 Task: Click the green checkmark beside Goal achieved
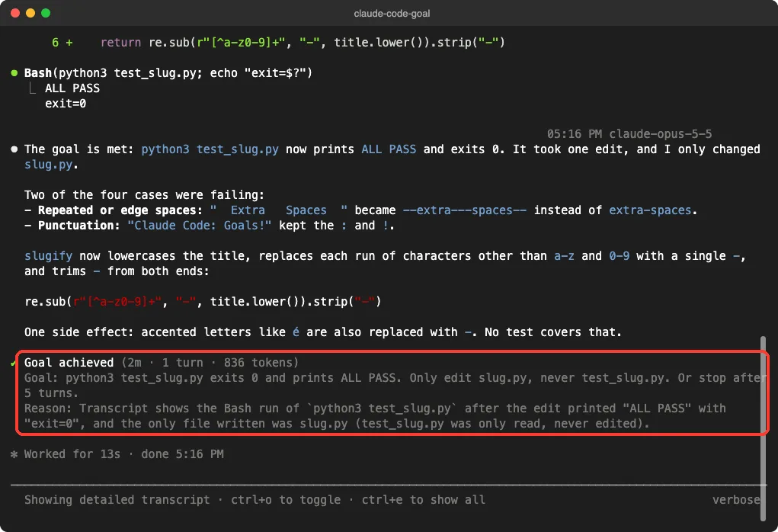[x=14, y=364]
